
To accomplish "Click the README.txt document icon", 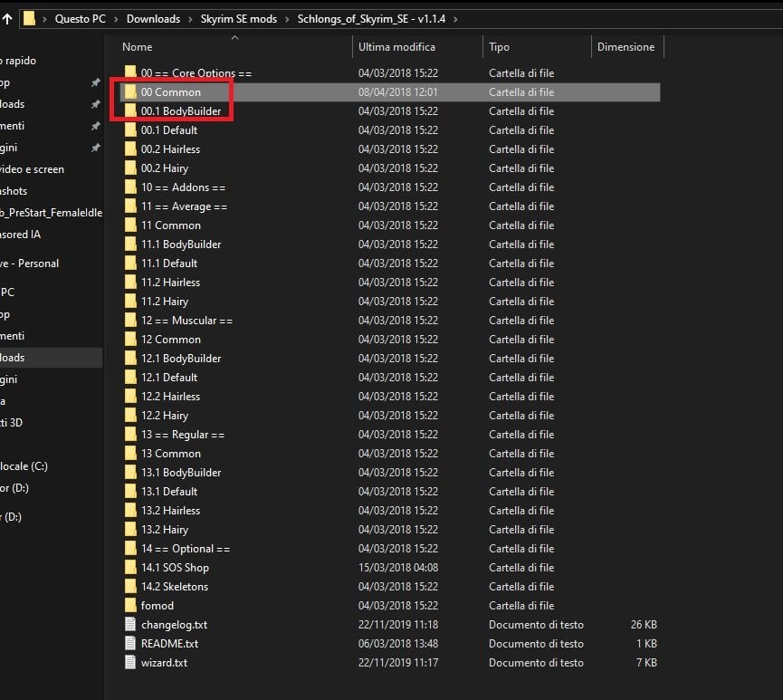I will click(130, 643).
